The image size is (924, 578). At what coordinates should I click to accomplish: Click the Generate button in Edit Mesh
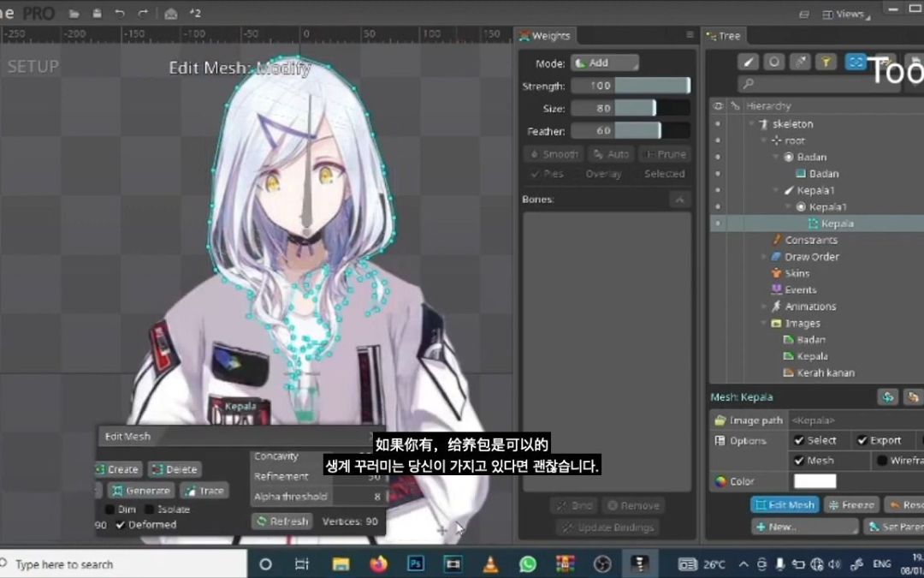pos(141,491)
